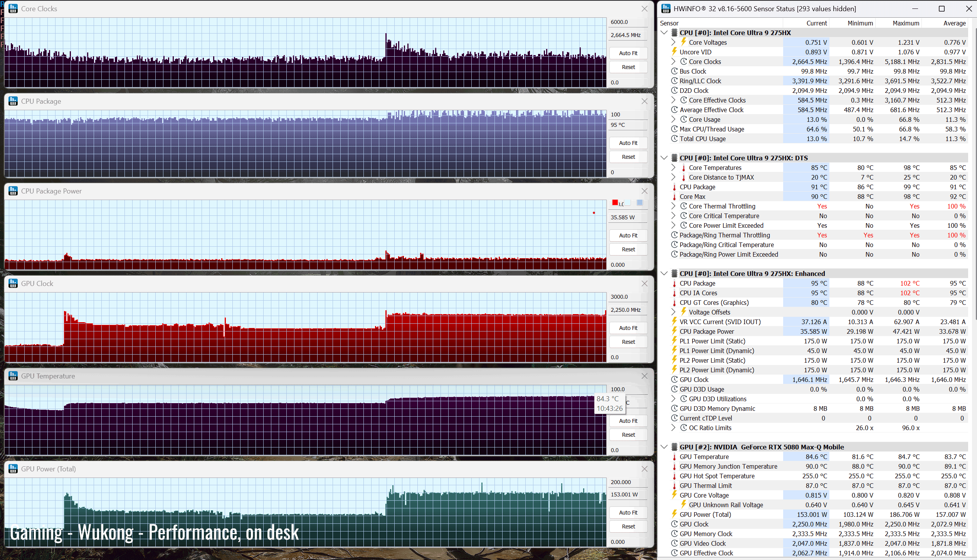
Task: Click the lightning icon of PL1 Power Limit (Static) row
Action: [x=674, y=341]
